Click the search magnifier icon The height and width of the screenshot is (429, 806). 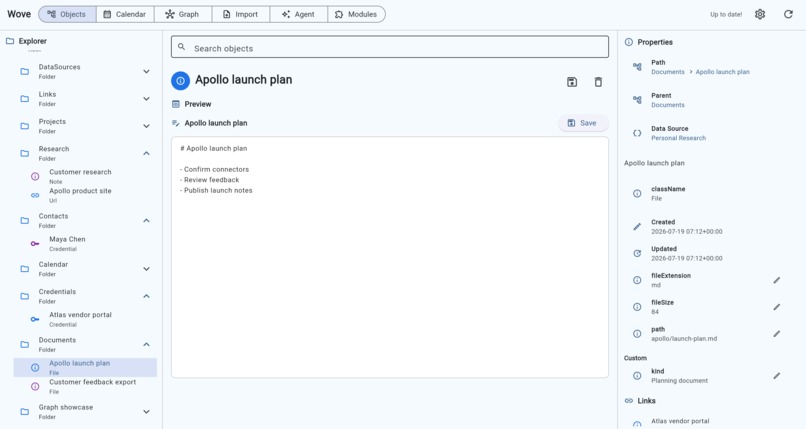(x=181, y=47)
